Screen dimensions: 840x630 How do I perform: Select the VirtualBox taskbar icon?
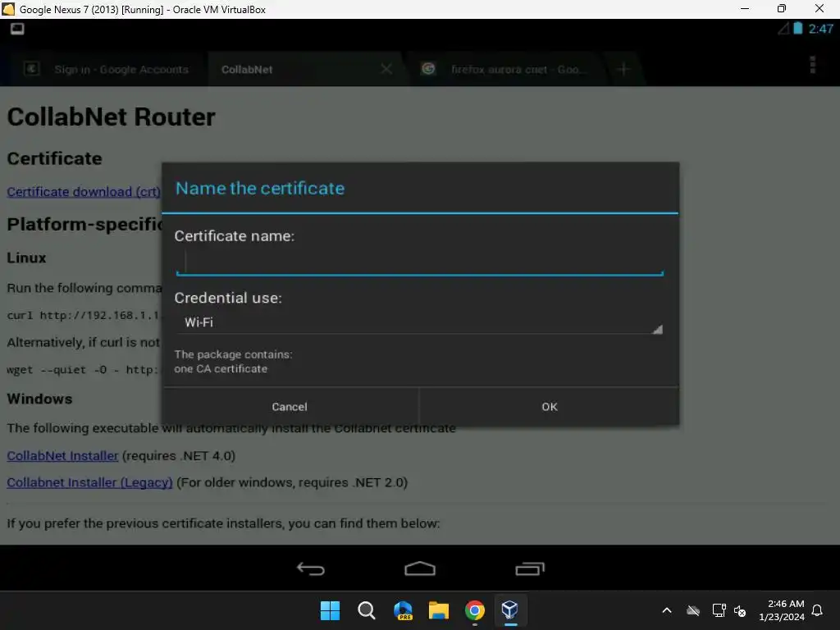tap(510, 610)
